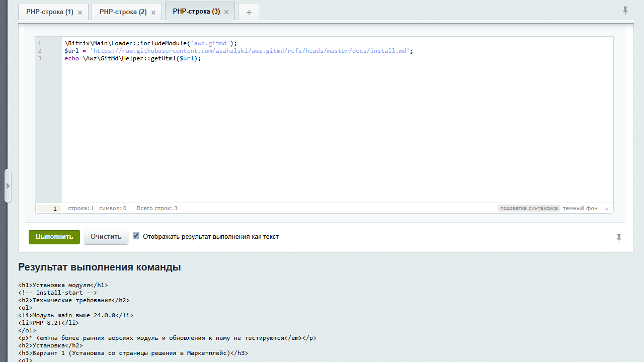644x362 pixels.
Task: Pin the PHP console tabs panel
Action: coord(625,10)
